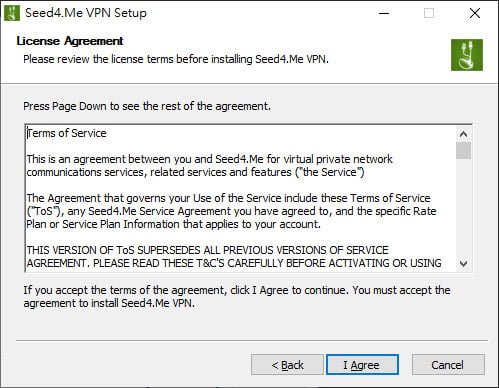Click the 'Press Page Down' instruction text
Screen dimensions: 499x388
point(147,106)
